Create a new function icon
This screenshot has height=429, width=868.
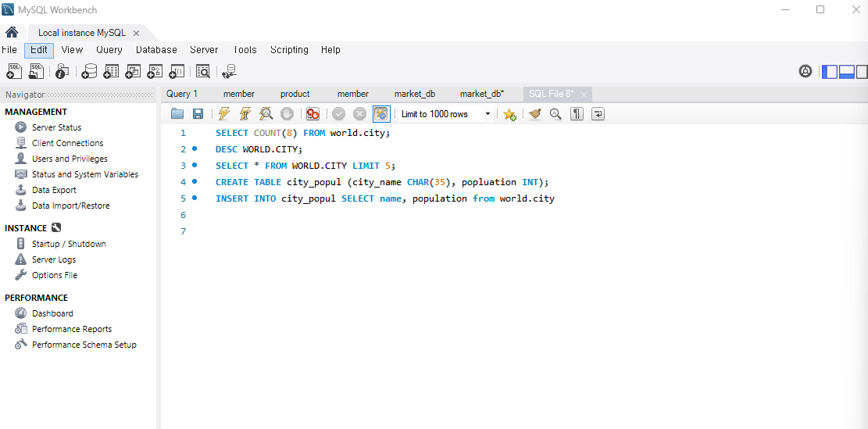pos(177,71)
